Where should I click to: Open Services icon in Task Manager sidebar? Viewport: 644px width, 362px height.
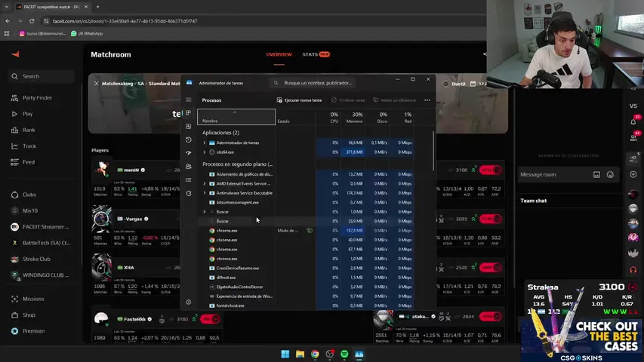click(x=189, y=193)
